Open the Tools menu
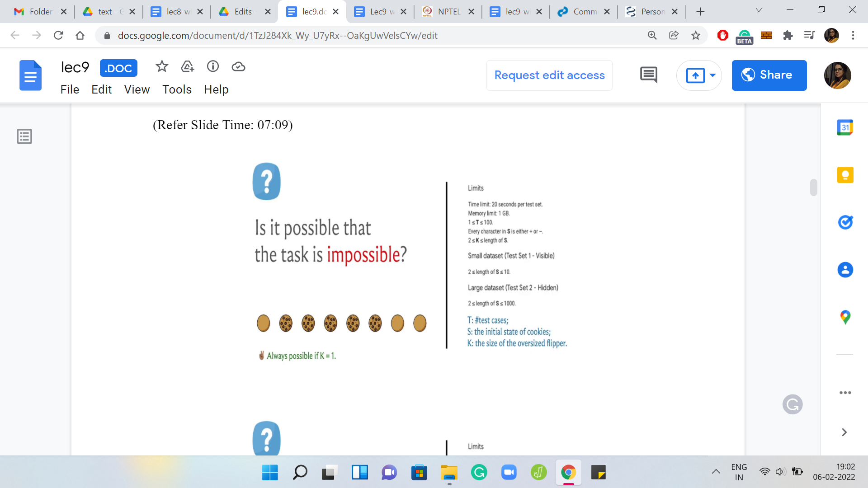Screen dimensions: 868x488 pos(177,89)
